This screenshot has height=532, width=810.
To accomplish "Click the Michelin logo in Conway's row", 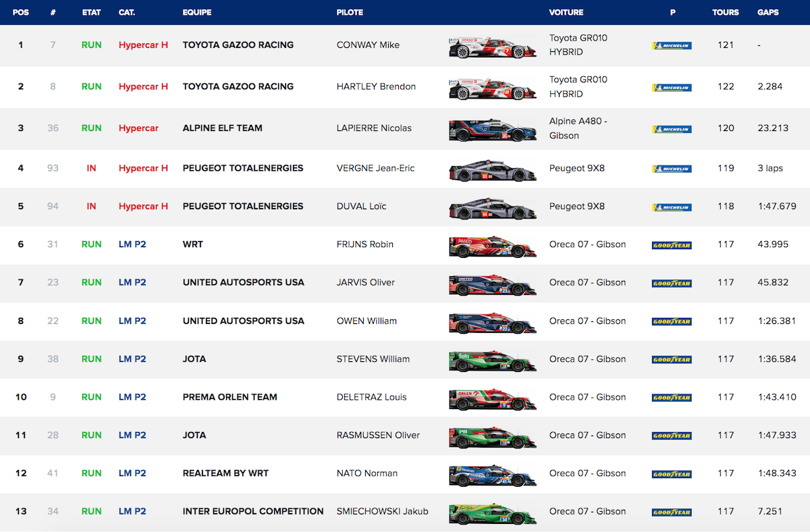I will click(x=671, y=46).
